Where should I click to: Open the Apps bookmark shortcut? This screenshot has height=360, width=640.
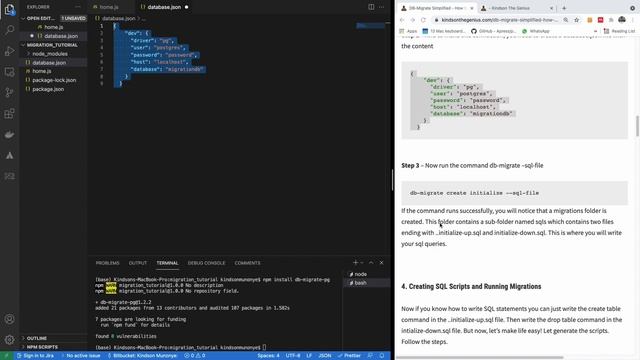pos(408,31)
